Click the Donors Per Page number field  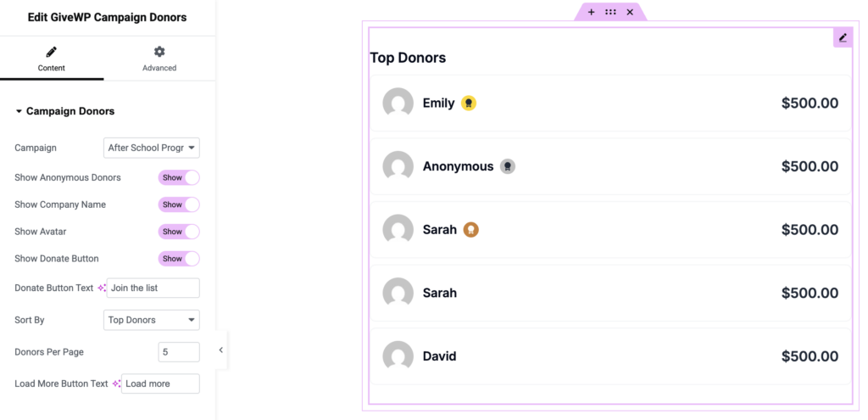(179, 352)
